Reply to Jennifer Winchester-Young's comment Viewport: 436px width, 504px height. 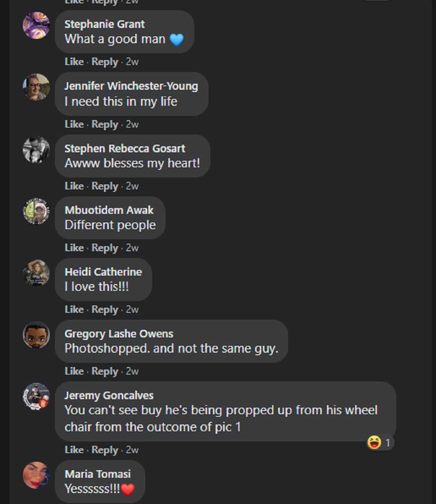click(104, 124)
